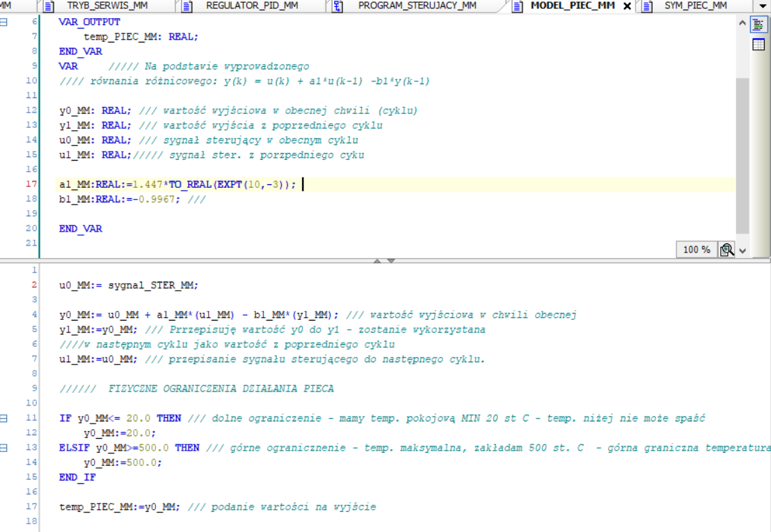This screenshot has width=771, height=532.
Task: Open the SYM_PIEC_MM tab
Action: coord(695,6)
